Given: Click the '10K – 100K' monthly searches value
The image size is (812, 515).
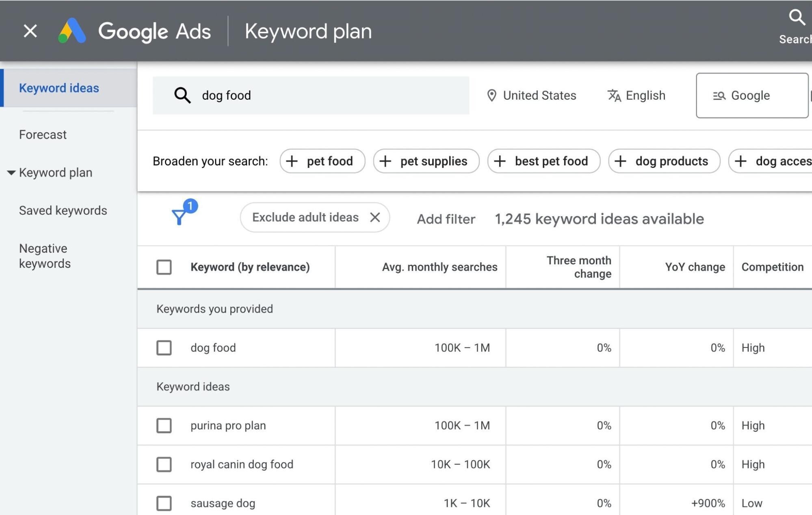Looking at the screenshot, I should pyautogui.click(x=460, y=465).
